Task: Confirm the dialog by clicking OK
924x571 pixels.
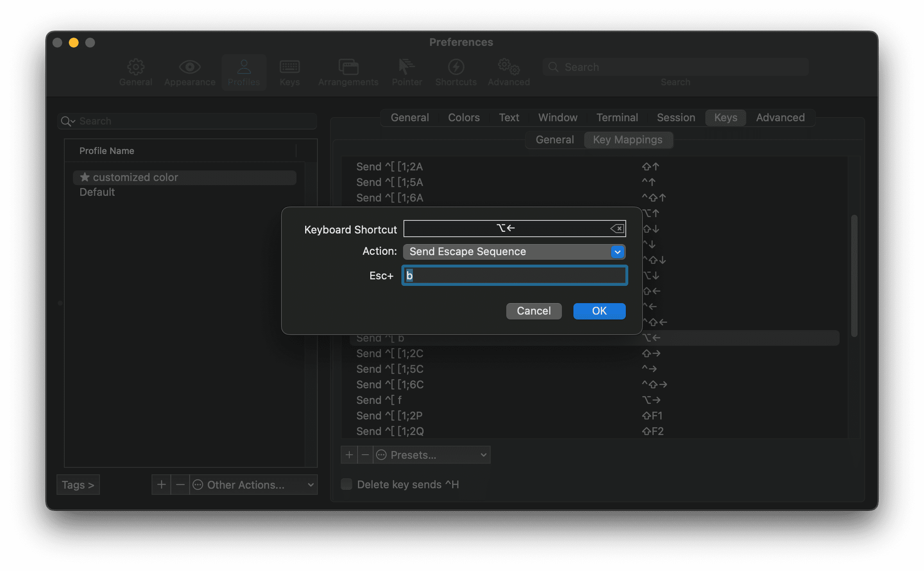Action: point(599,311)
